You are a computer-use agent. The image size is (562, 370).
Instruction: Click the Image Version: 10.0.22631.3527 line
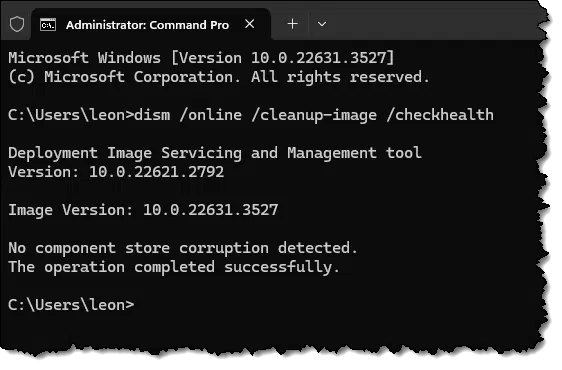(x=143, y=210)
